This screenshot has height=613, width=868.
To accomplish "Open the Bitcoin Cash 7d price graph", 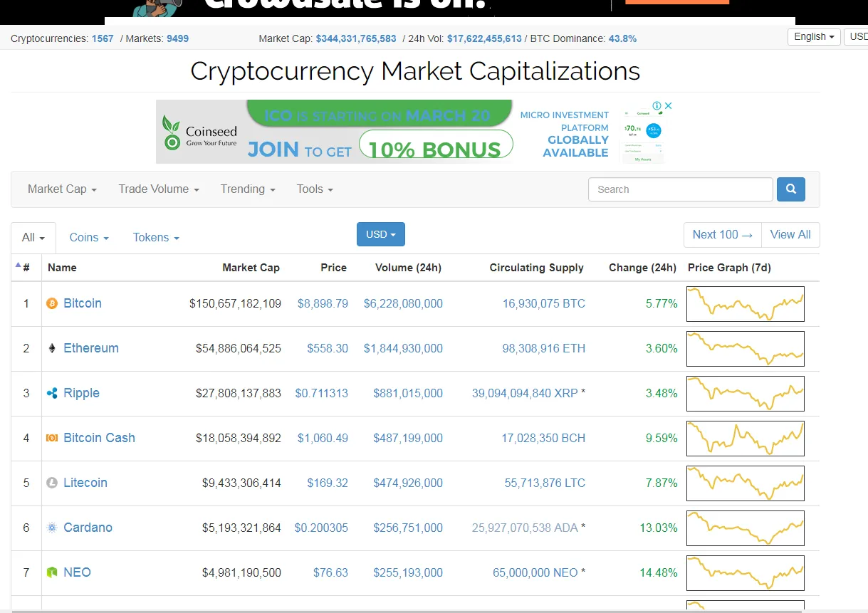I will coord(746,439).
